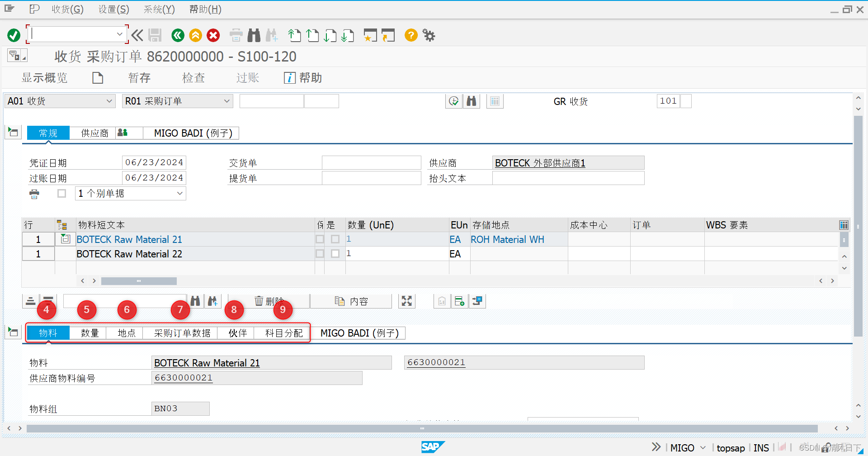This screenshot has width=868, height=456.
Task: Click the green Back arrow icon
Action: pos(178,35)
